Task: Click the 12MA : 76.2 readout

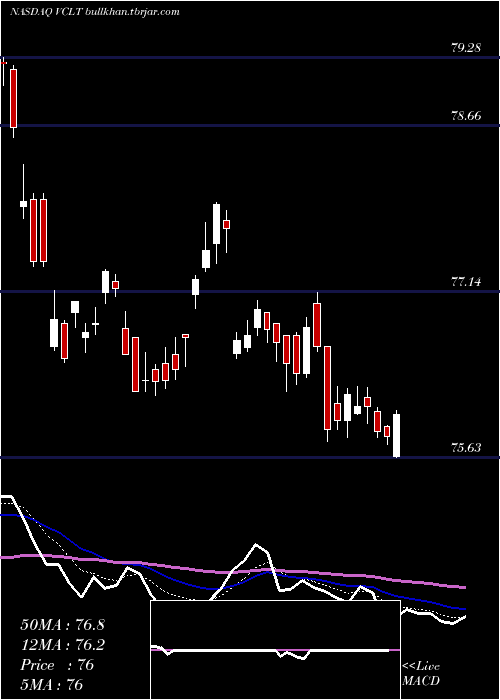Action: click(x=62, y=645)
